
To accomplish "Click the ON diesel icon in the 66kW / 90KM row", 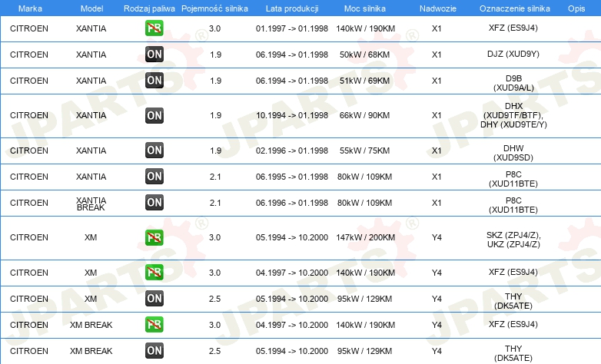I will 154,115.
